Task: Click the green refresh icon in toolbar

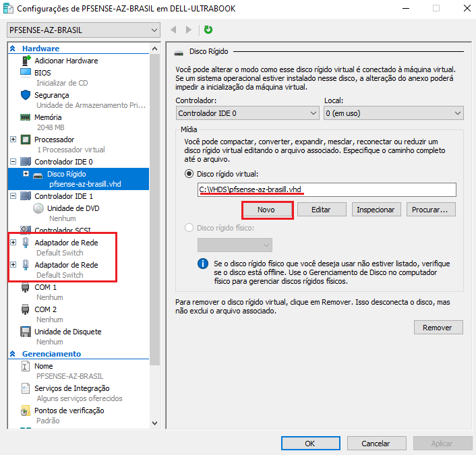Action: point(208,30)
